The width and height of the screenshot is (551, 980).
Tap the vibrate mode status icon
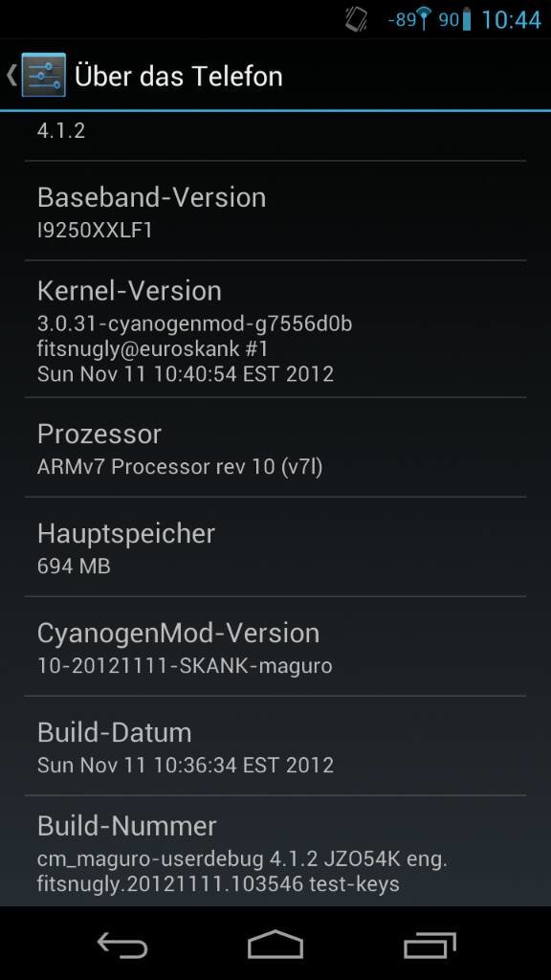click(356, 20)
